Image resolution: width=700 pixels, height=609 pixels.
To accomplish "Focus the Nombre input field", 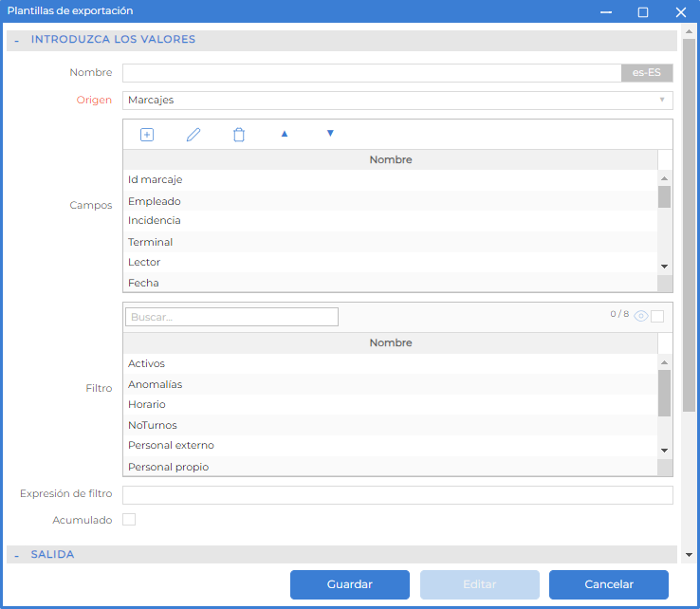I will [372, 73].
